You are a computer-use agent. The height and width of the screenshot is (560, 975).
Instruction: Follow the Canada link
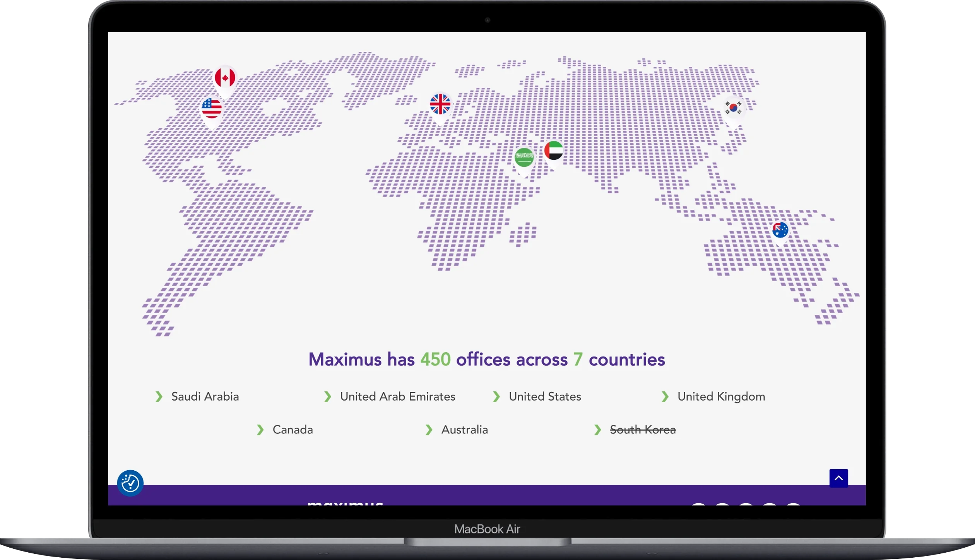pyautogui.click(x=293, y=430)
